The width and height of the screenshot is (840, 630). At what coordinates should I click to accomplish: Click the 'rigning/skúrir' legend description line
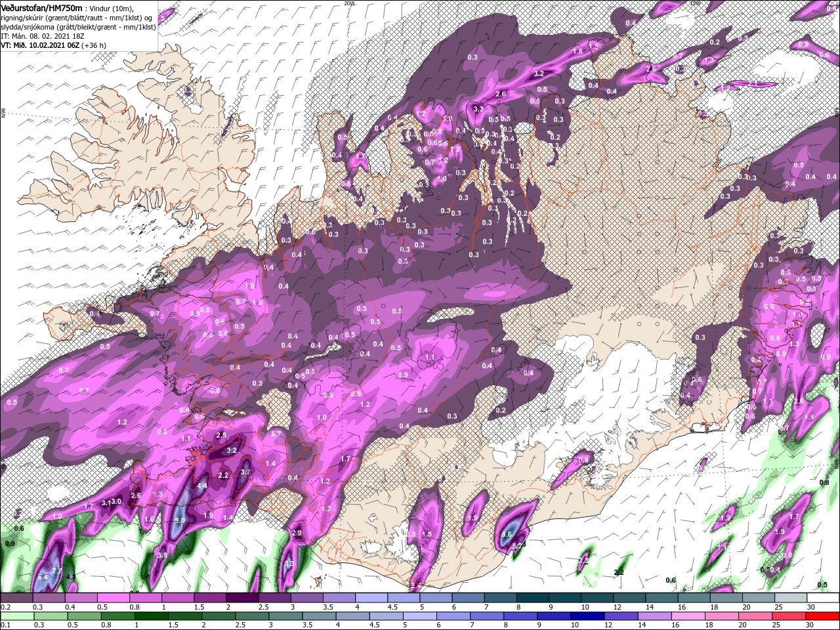click(77, 17)
